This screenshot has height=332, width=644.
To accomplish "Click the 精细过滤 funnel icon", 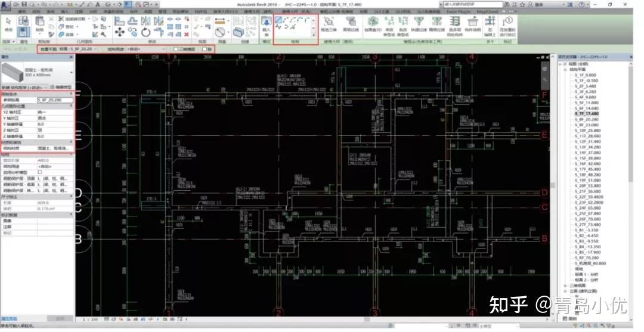I will 436,24.
